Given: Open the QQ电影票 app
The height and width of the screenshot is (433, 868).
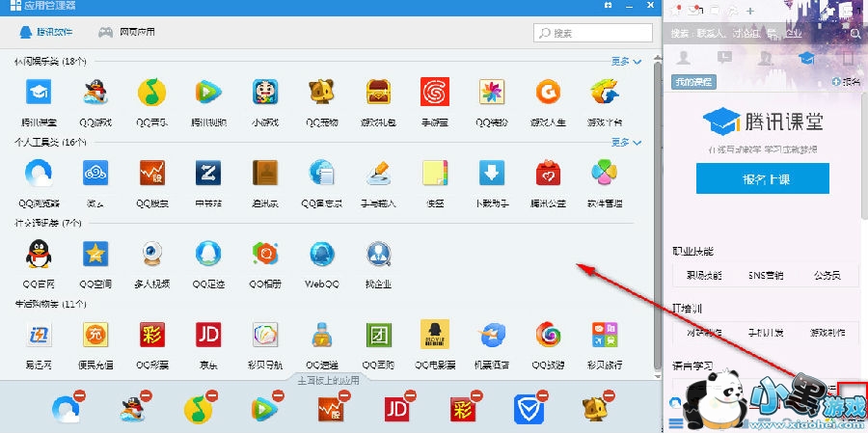Looking at the screenshot, I should 435,334.
